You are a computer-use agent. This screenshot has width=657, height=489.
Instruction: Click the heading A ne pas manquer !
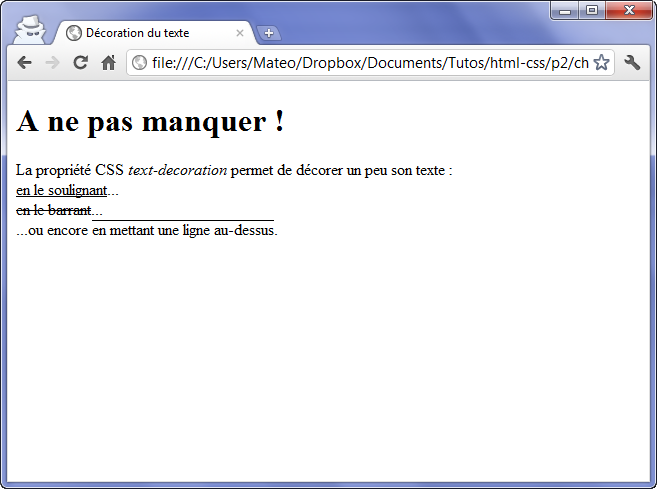click(151, 122)
